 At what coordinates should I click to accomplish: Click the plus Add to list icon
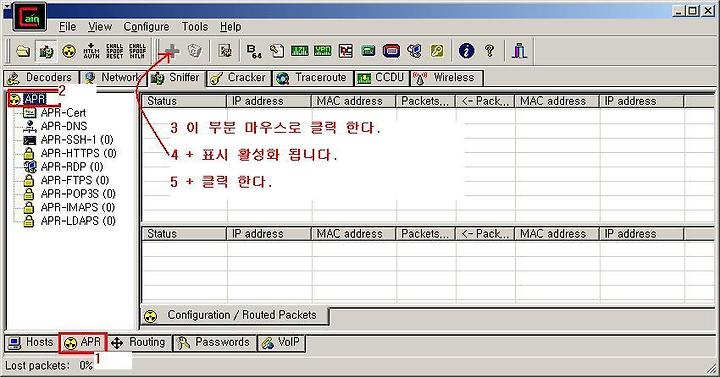[172, 51]
